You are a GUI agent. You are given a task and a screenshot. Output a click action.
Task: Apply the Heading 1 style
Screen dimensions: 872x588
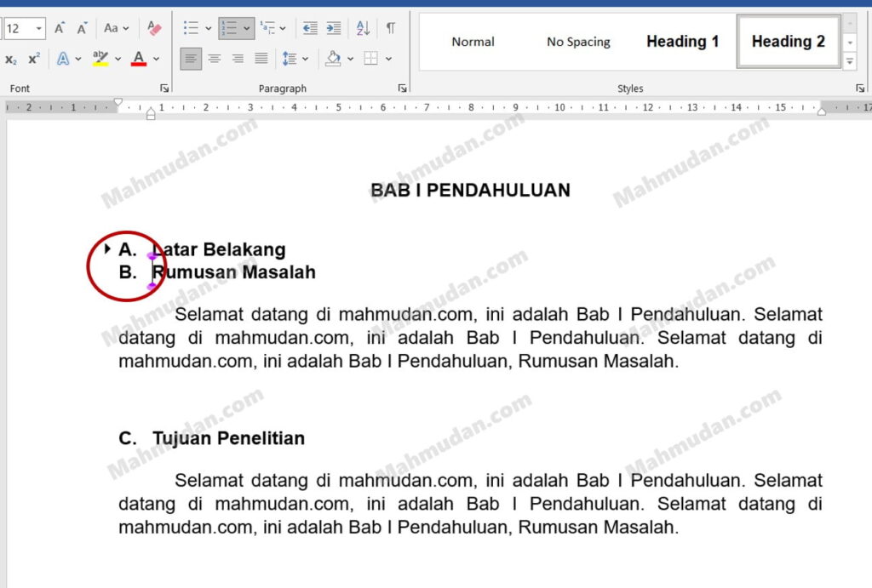coord(682,41)
